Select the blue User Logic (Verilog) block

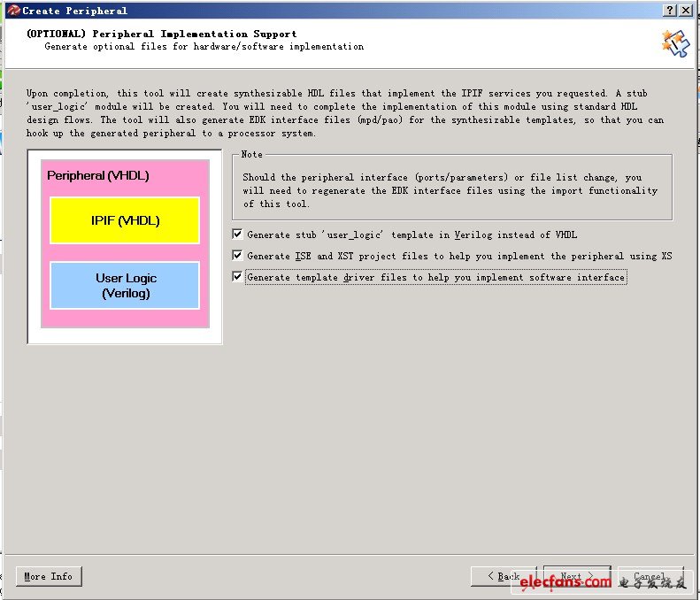tap(125, 285)
